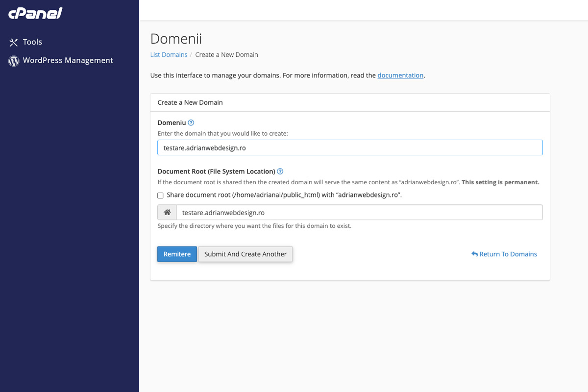Click the return arrow icon beside Return To Domains

click(x=474, y=254)
